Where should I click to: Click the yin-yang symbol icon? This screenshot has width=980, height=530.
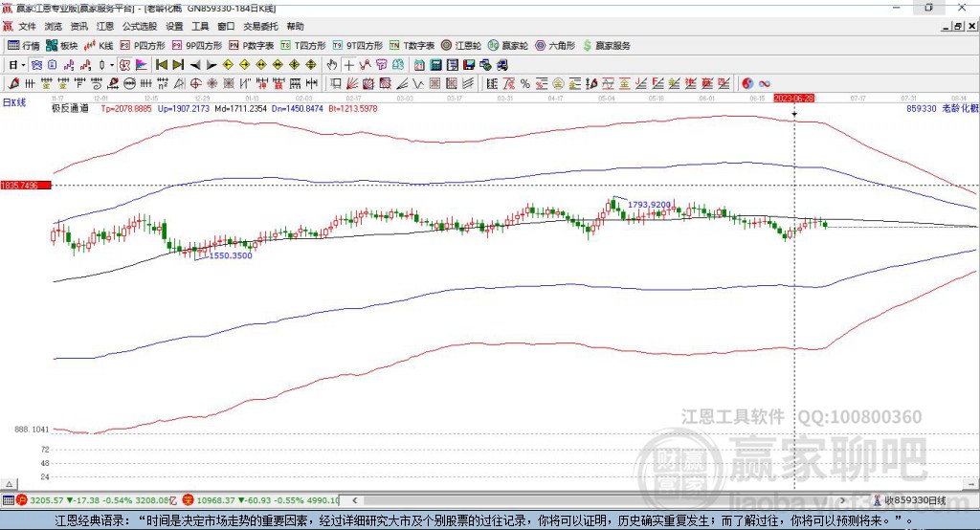point(747,83)
